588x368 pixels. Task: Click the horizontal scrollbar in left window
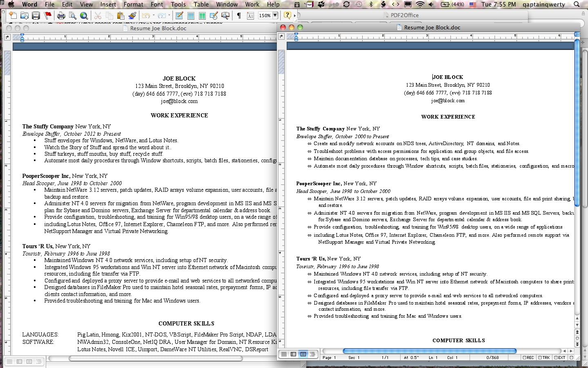[x=156, y=358]
